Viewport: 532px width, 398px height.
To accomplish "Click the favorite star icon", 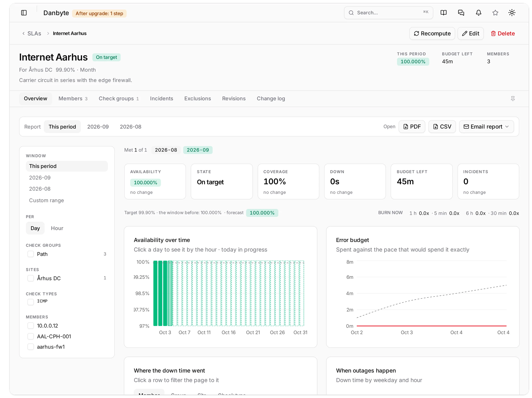I will point(495,13).
